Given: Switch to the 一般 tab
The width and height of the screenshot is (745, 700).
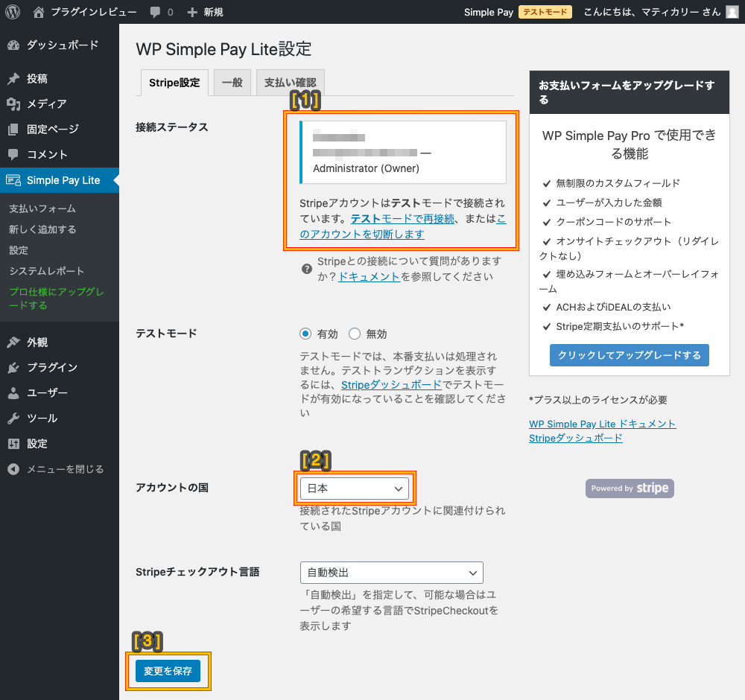Looking at the screenshot, I should click(232, 83).
